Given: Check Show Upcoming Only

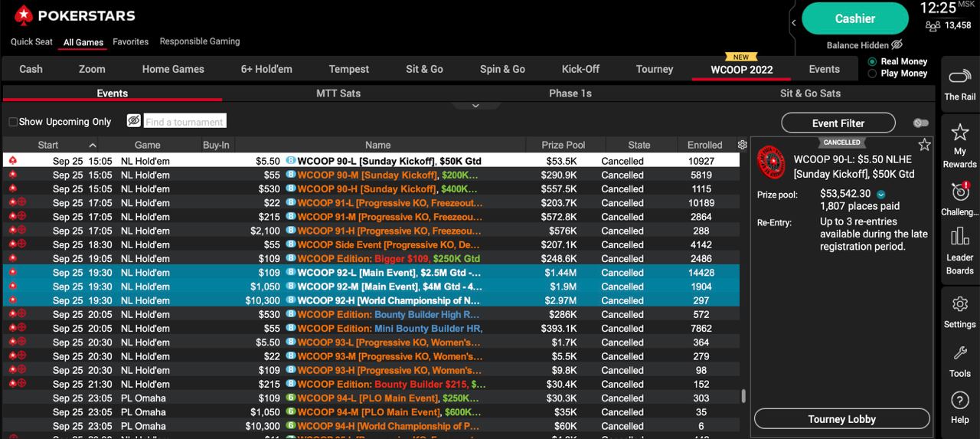Looking at the screenshot, I should tap(13, 122).
